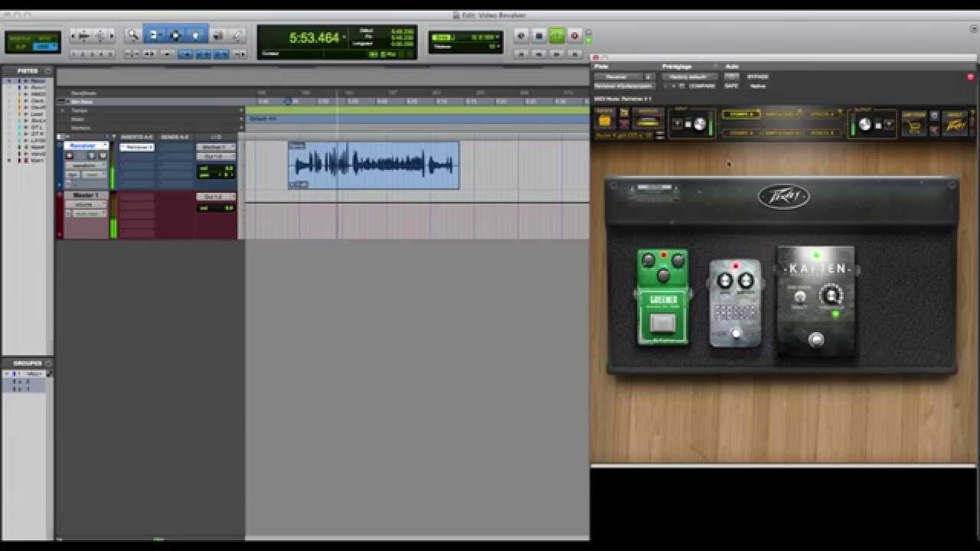Screen dimensions: 980x551
Task: Click the Revalver output level knob
Action: [x=865, y=124]
